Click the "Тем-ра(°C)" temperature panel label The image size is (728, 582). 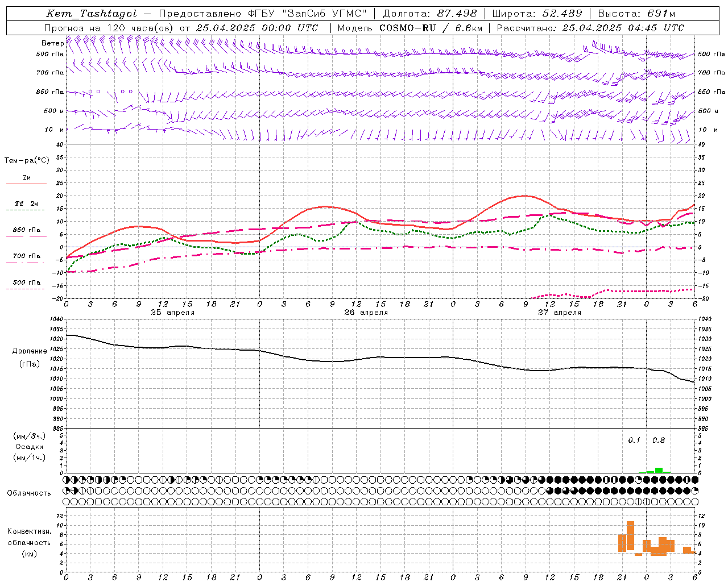coord(27,161)
